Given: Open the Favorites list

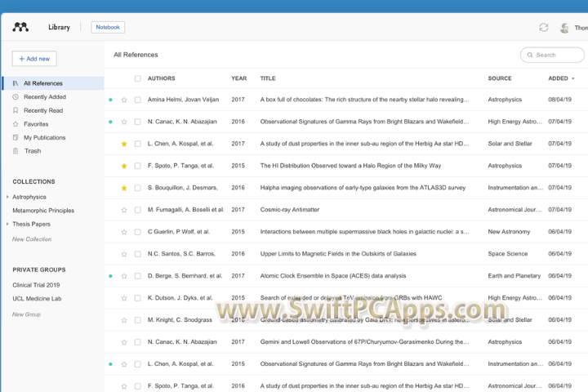Looking at the screenshot, I should click(x=36, y=124).
